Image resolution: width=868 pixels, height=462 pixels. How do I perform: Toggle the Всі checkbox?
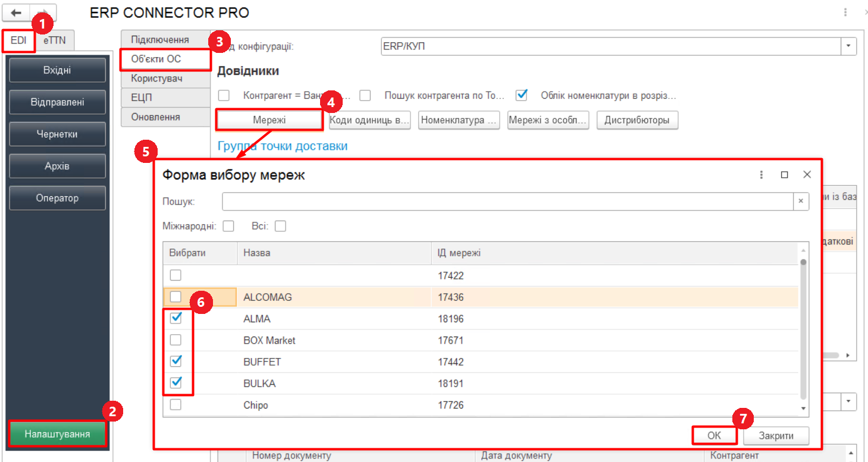[280, 226]
